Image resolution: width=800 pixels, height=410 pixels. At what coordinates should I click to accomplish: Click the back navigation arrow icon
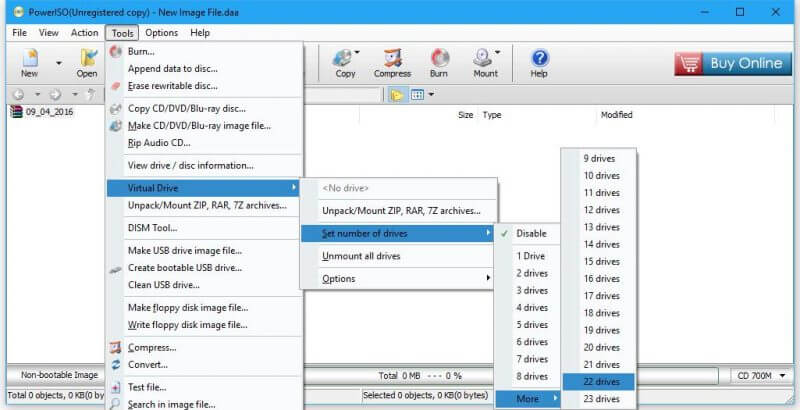(x=18, y=95)
